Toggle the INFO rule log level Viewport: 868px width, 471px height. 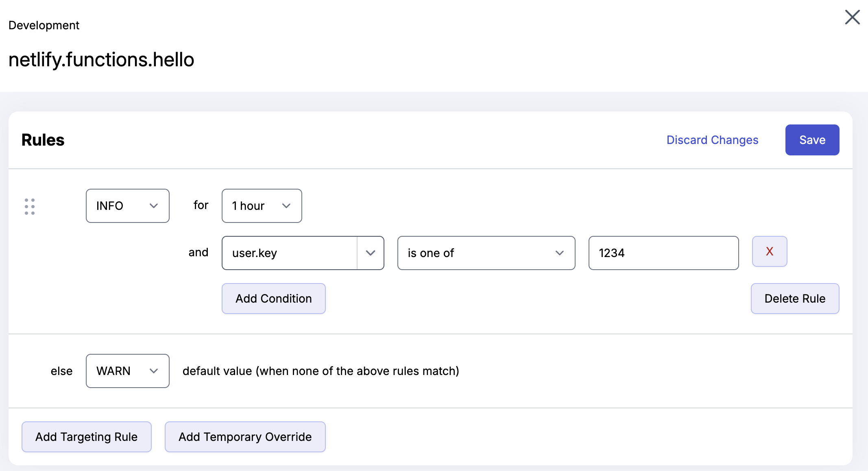coord(128,205)
